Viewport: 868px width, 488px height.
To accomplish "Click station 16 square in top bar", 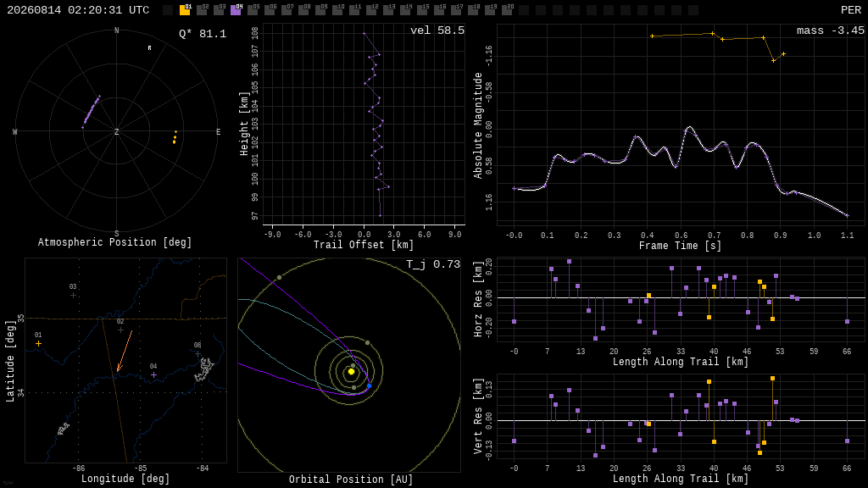I will point(440,10).
